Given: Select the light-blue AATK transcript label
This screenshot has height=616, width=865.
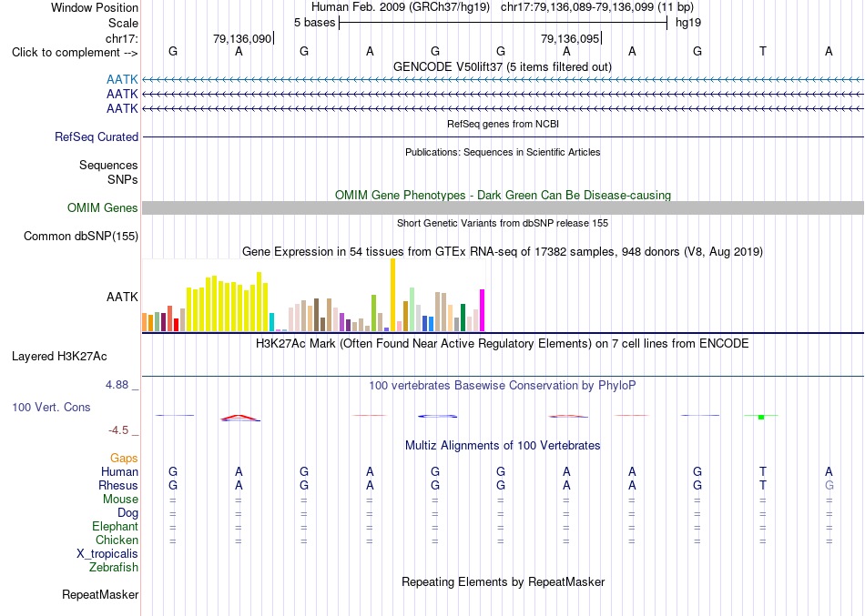Looking at the screenshot, I should (122, 80).
